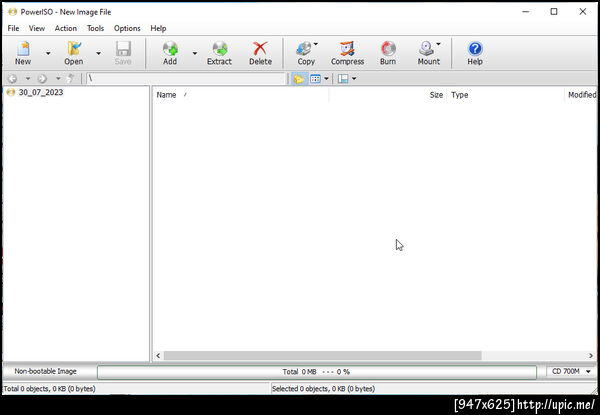
Task: Minimize the PowerISO window
Action: pos(526,12)
